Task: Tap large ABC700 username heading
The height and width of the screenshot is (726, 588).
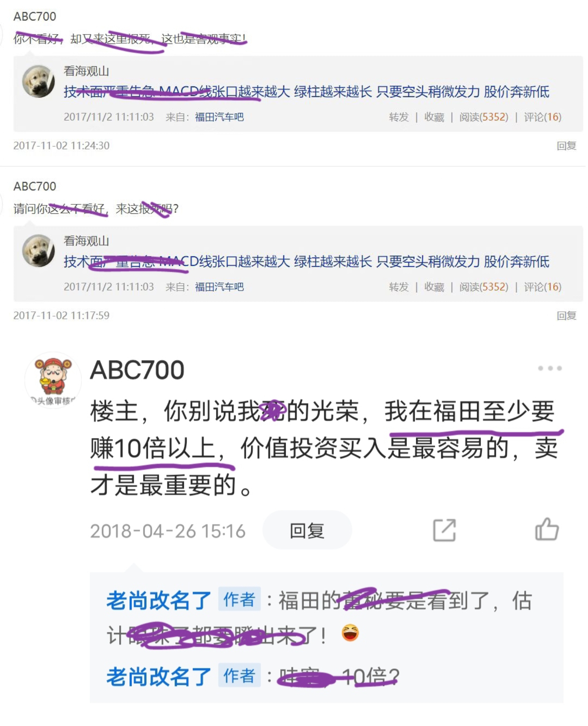Action: [x=137, y=370]
